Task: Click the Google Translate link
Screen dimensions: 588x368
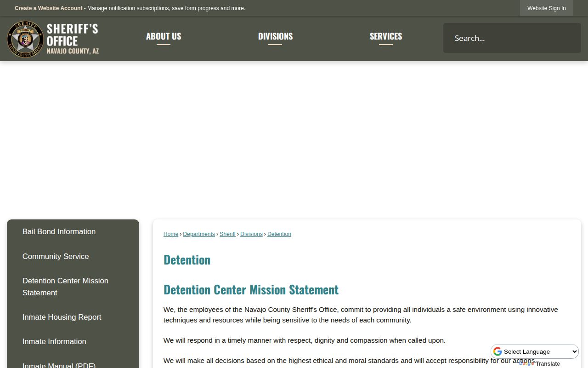Action: tap(539, 364)
